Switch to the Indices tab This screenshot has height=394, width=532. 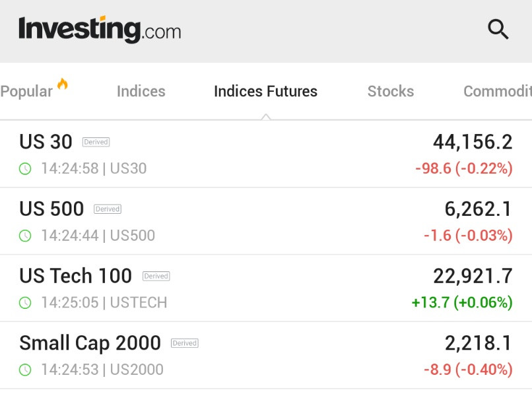click(x=141, y=91)
